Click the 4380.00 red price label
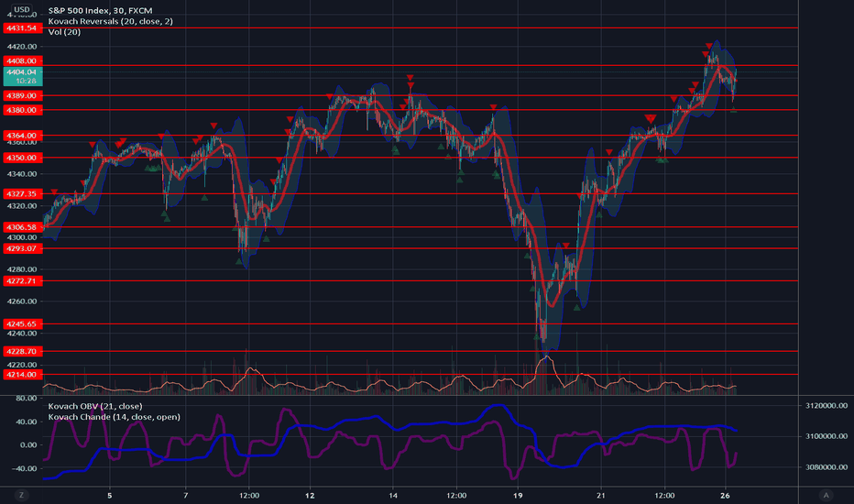 tap(22, 110)
